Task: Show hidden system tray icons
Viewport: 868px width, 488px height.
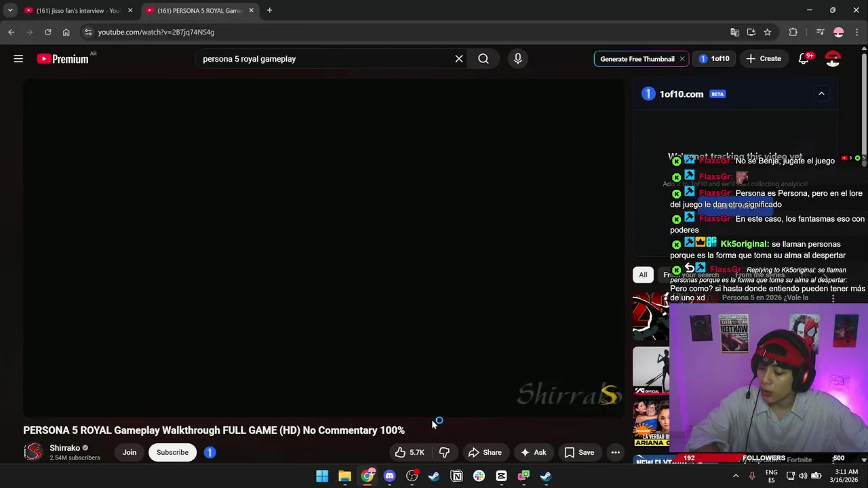Action: 736,476
